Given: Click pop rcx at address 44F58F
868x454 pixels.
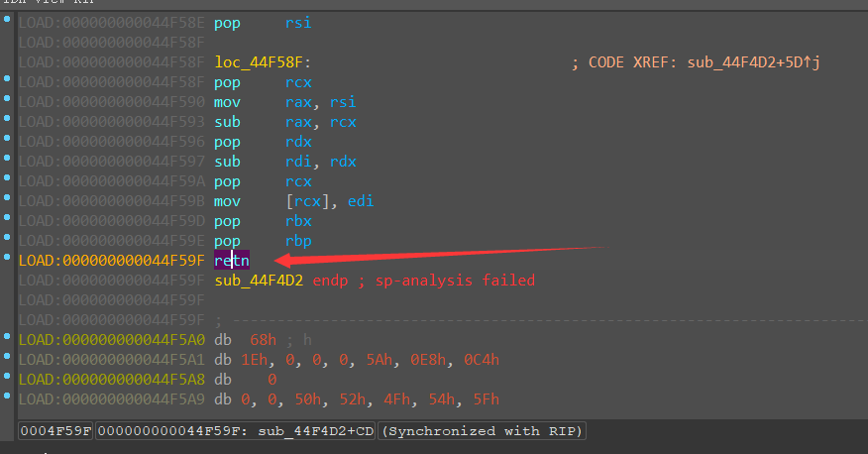Looking at the screenshot, I should [263, 82].
